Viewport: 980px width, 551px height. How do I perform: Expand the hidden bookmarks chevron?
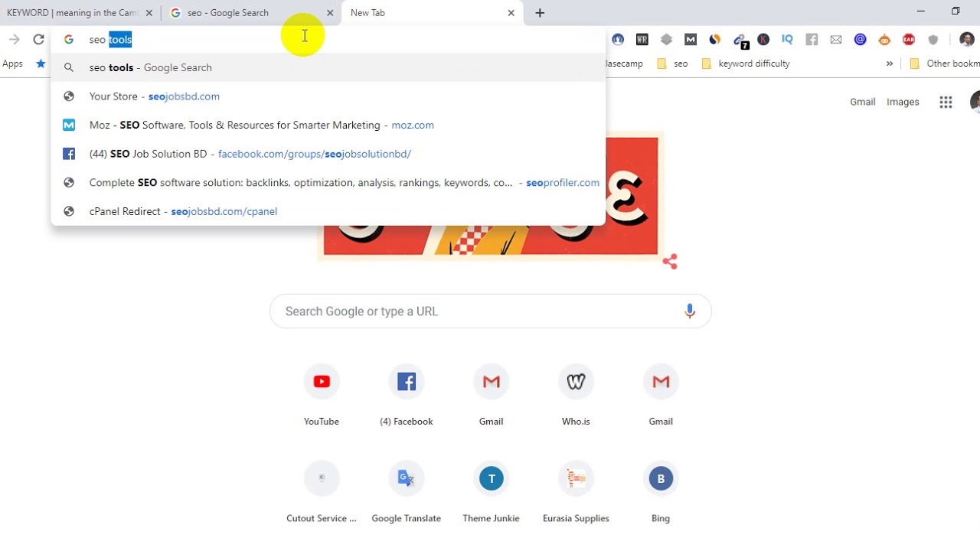(x=890, y=64)
